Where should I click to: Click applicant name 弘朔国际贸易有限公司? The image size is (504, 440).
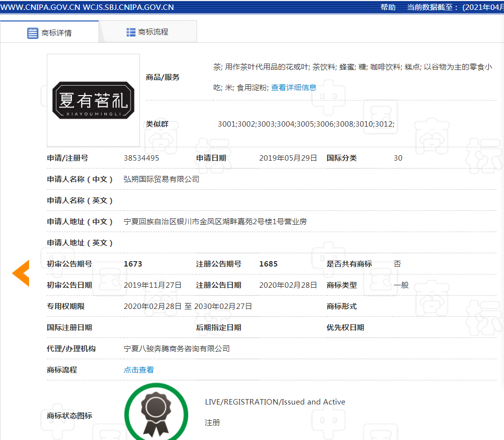[x=161, y=179]
